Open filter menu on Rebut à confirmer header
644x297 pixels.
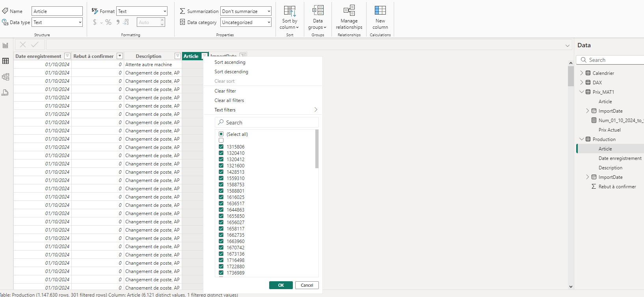coord(120,56)
